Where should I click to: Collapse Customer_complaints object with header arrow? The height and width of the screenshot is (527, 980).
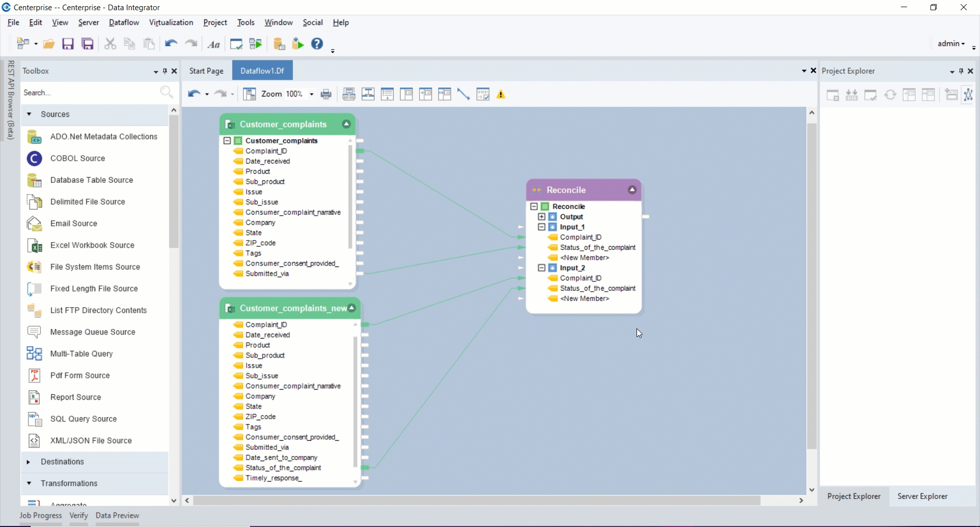[x=346, y=124]
